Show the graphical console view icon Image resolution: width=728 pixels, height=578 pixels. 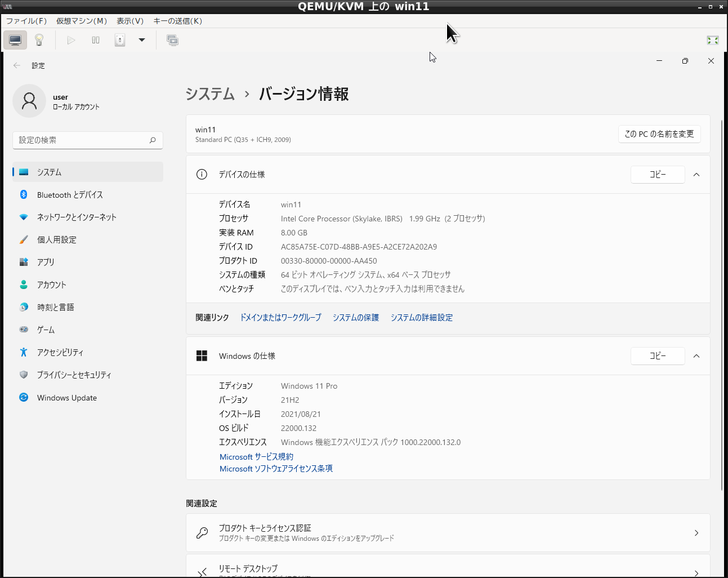pos(15,40)
